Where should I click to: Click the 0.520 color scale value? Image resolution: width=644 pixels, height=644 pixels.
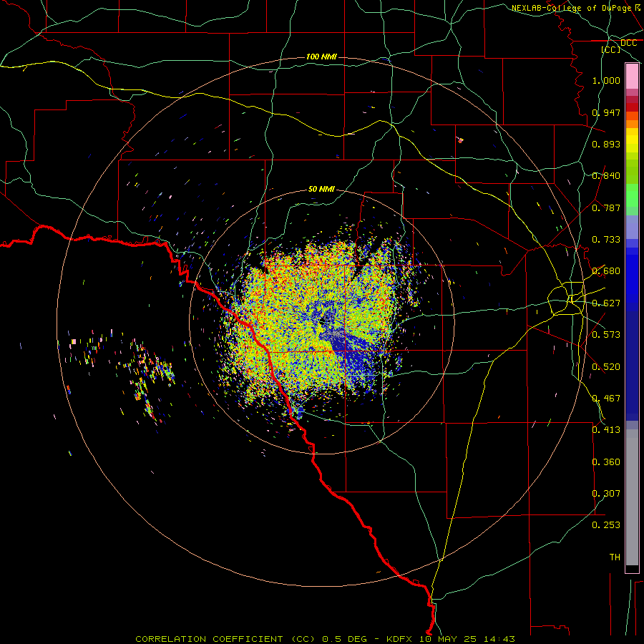[x=606, y=367]
